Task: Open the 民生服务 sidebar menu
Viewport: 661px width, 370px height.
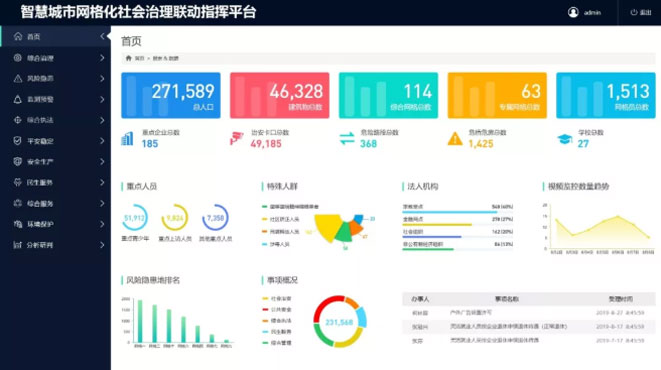Action: tap(56, 182)
